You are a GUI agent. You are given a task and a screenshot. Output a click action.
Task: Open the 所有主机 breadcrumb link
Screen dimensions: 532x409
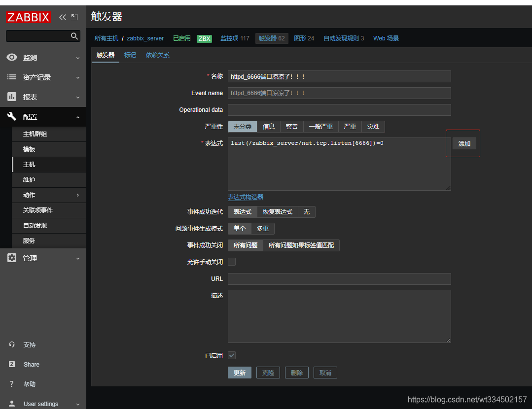(x=106, y=38)
